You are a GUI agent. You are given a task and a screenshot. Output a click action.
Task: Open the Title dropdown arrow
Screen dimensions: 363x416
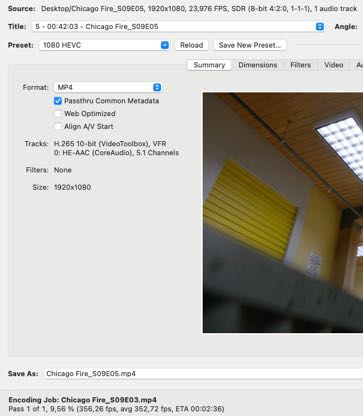click(x=320, y=27)
